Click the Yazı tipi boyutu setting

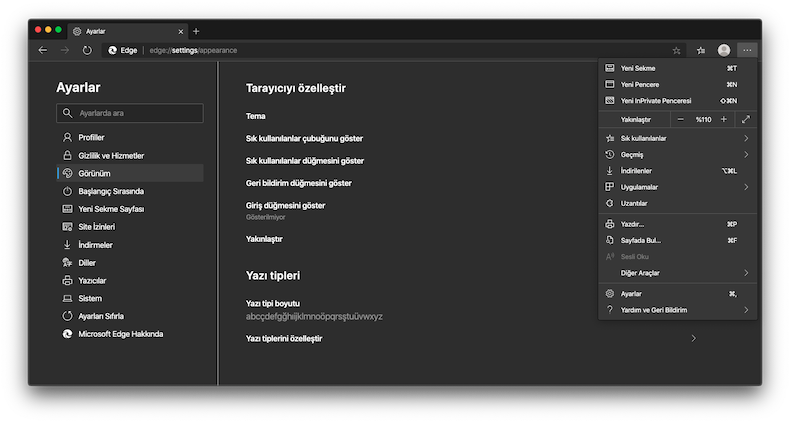coord(273,304)
